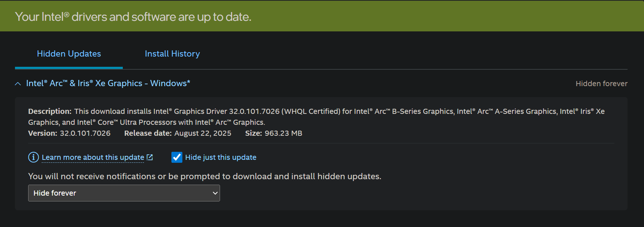
Task: Click the drivers up to date banner text
Action: pyautogui.click(x=133, y=17)
